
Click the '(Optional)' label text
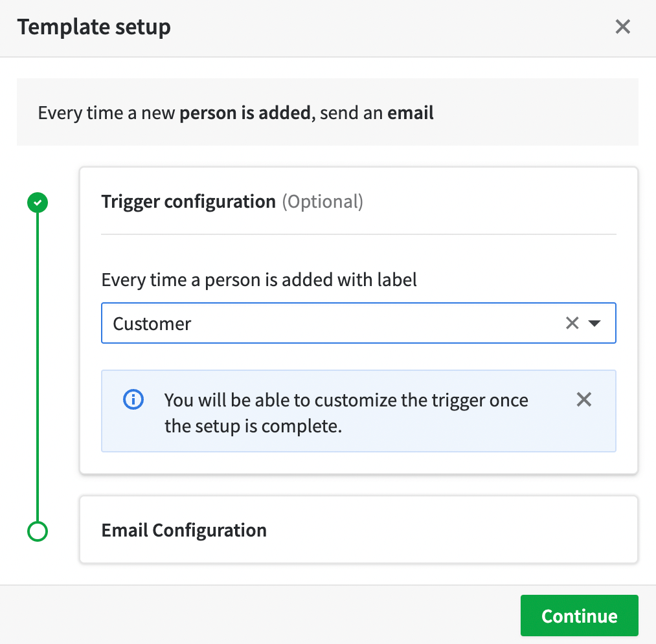[322, 201]
